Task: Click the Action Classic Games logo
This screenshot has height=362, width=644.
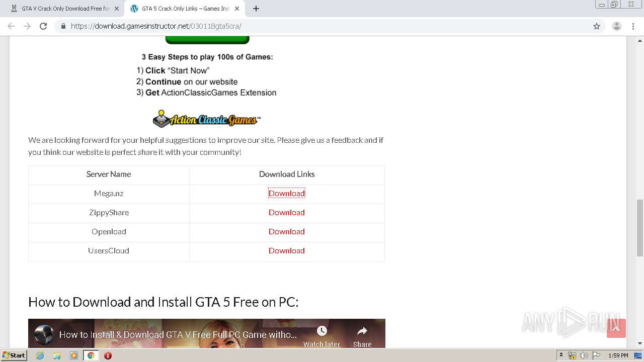Action: 207,119
